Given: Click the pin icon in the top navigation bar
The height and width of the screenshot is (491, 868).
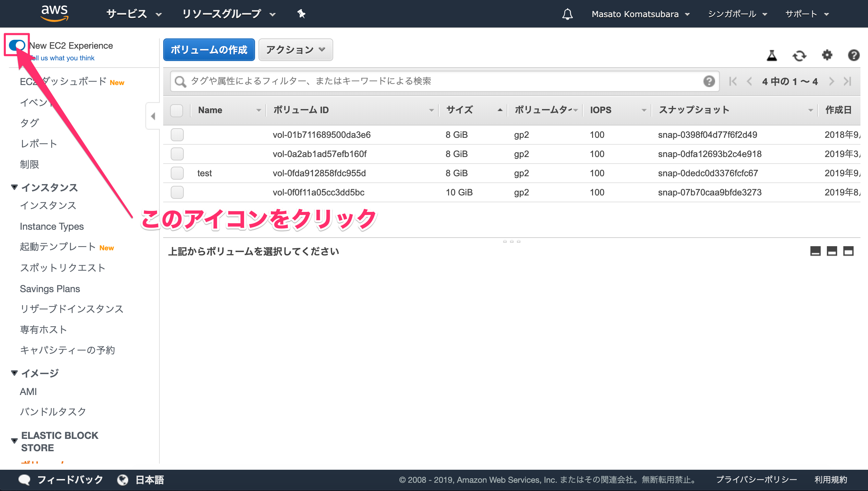Looking at the screenshot, I should click(x=301, y=14).
